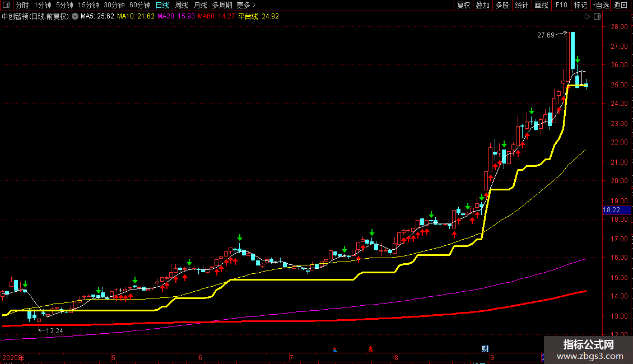Click the 返回 button
Screen dimensions: 633x364
[621, 5]
